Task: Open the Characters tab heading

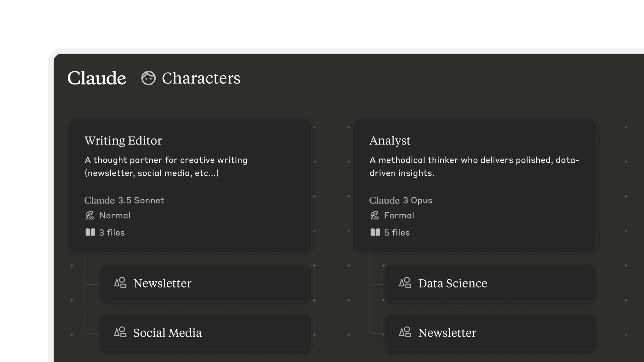Action: click(201, 78)
